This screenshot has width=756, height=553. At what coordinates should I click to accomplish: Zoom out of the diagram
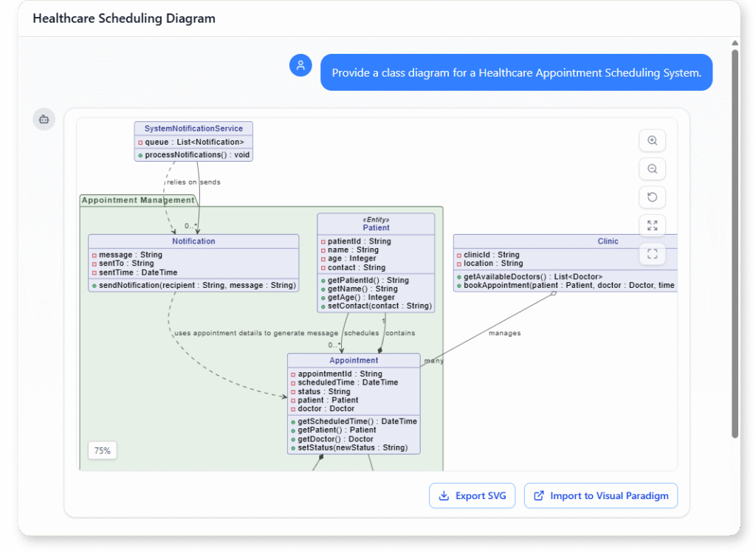652,168
